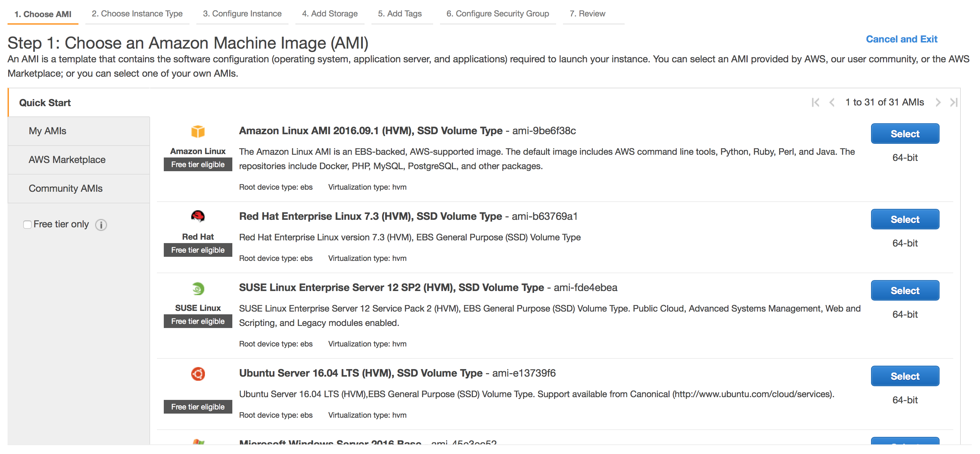Viewport: 980px width, 454px height.
Task: Click Amazon Linux AMI 2016.09.1 title
Action: click(370, 131)
